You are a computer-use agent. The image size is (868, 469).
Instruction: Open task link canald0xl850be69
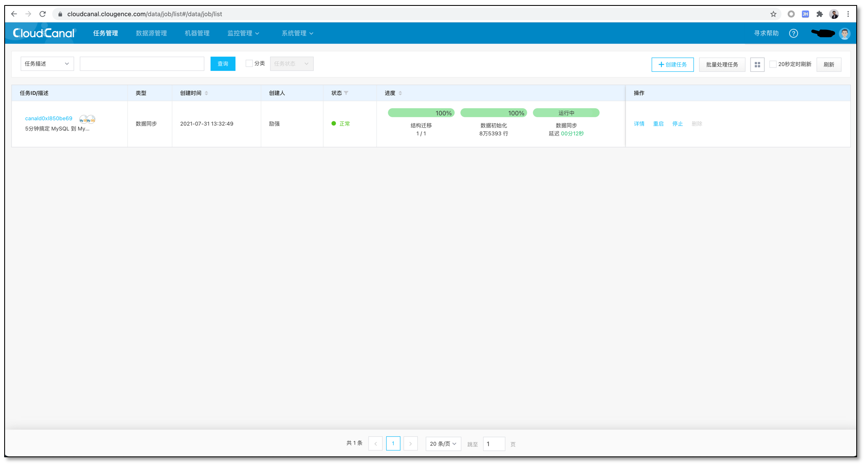click(x=49, y=119)
